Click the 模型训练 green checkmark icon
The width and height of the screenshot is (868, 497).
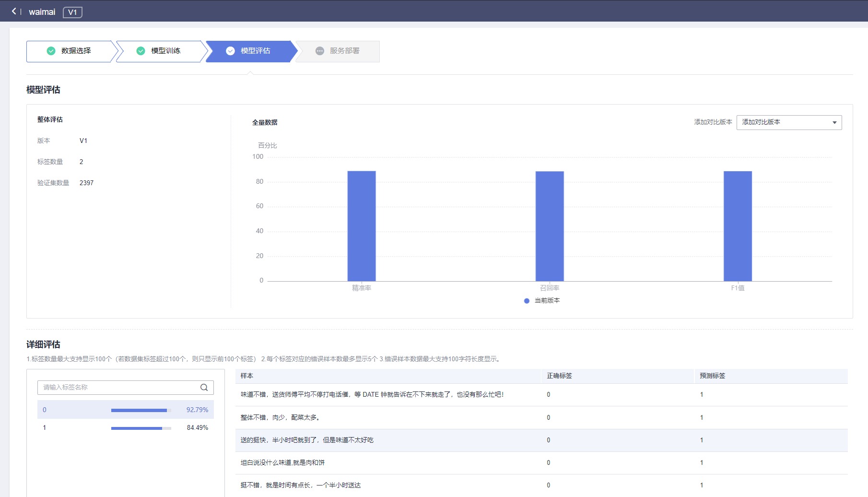[141, 51]
